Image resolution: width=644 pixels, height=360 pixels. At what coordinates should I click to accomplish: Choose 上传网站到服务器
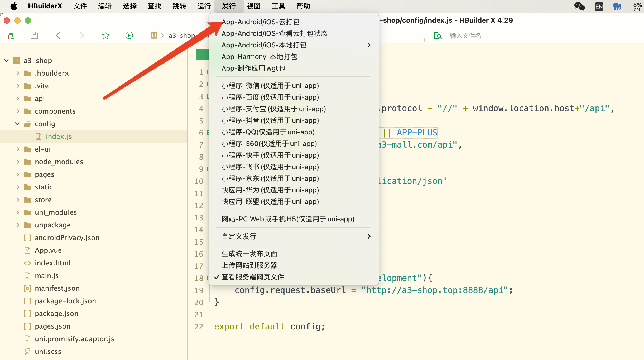tap(294, 265)
